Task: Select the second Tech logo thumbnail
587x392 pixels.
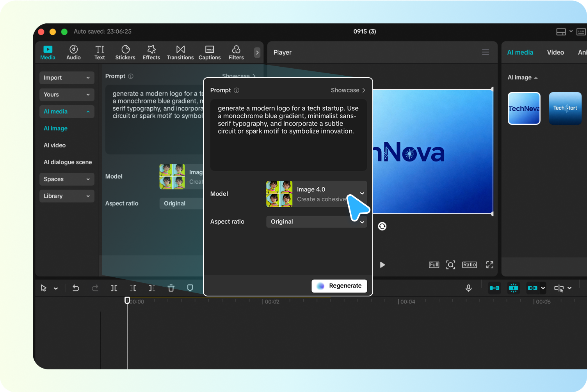Action: coord(565,108)
